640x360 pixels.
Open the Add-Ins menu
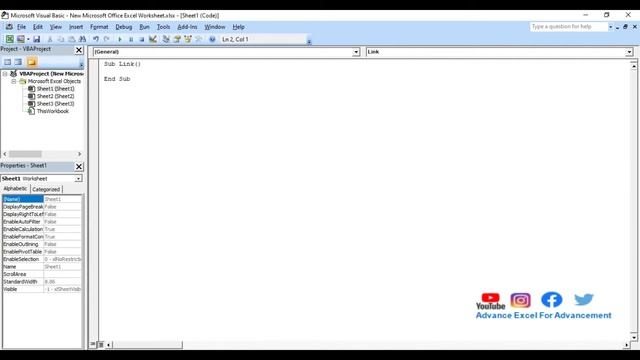[187, 27]
